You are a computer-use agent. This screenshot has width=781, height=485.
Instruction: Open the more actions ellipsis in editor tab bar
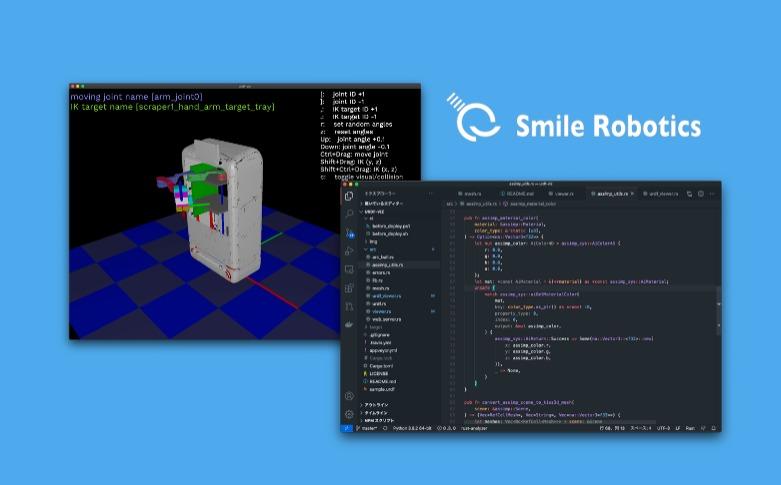point(713,194)
